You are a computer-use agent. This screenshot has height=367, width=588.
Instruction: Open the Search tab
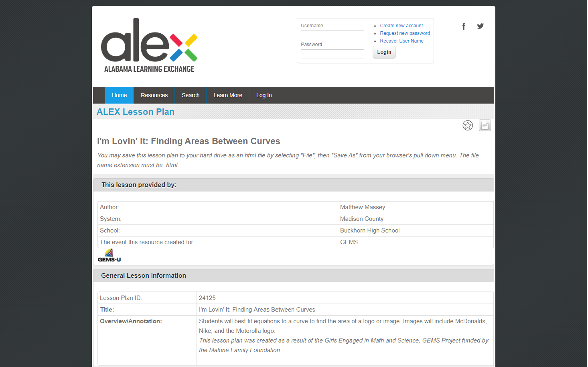(191, 95)
